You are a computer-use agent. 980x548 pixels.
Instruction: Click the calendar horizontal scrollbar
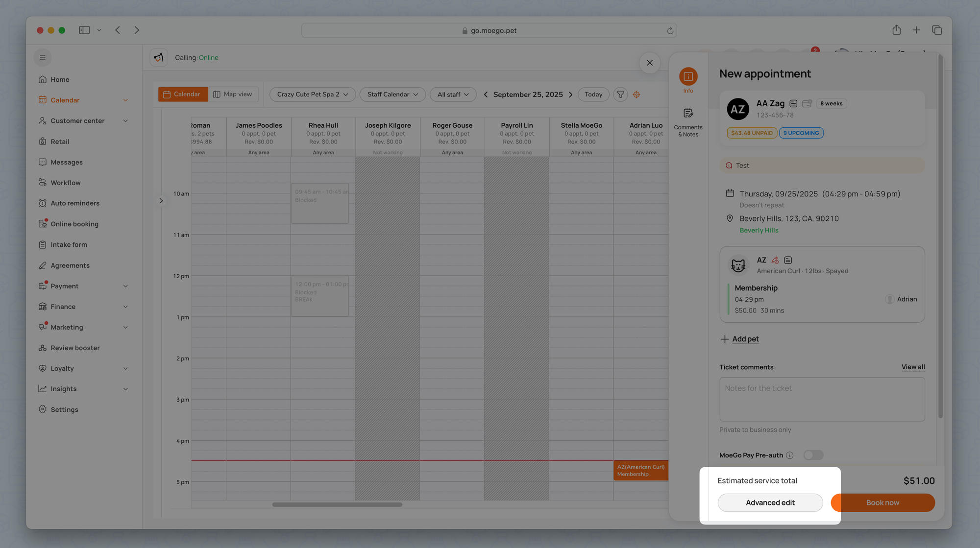pos(337,504)
